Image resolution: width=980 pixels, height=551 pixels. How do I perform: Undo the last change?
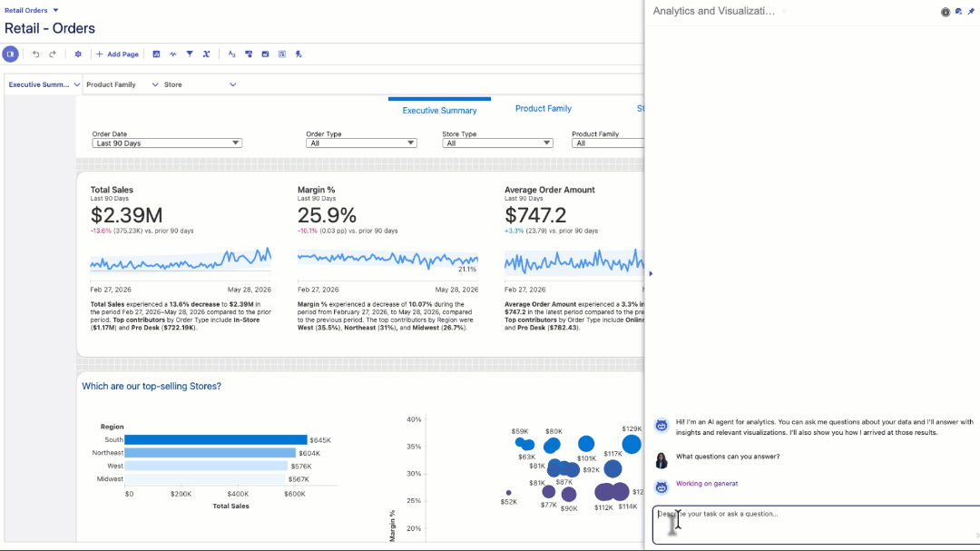click(x=35, y=54)
